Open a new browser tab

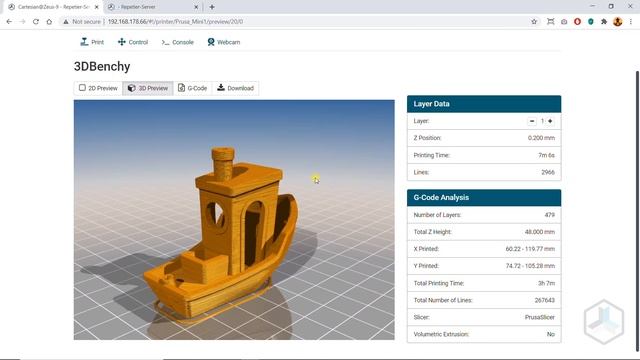click(x=212, y=7)
